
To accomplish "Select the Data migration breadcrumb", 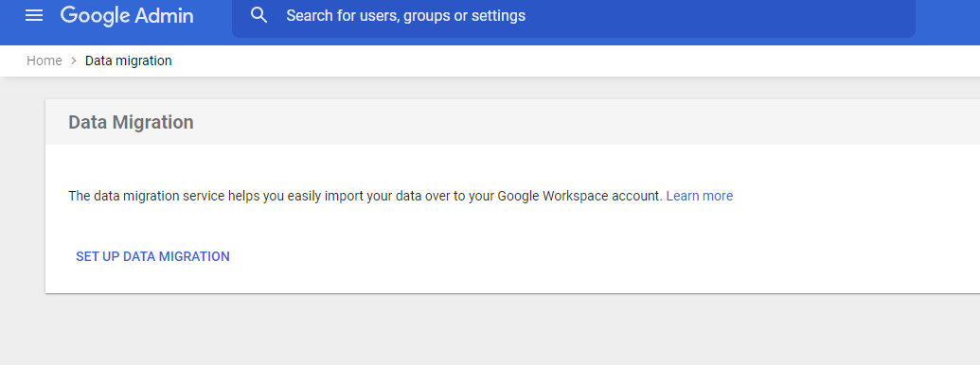I will tap(128, 61).
